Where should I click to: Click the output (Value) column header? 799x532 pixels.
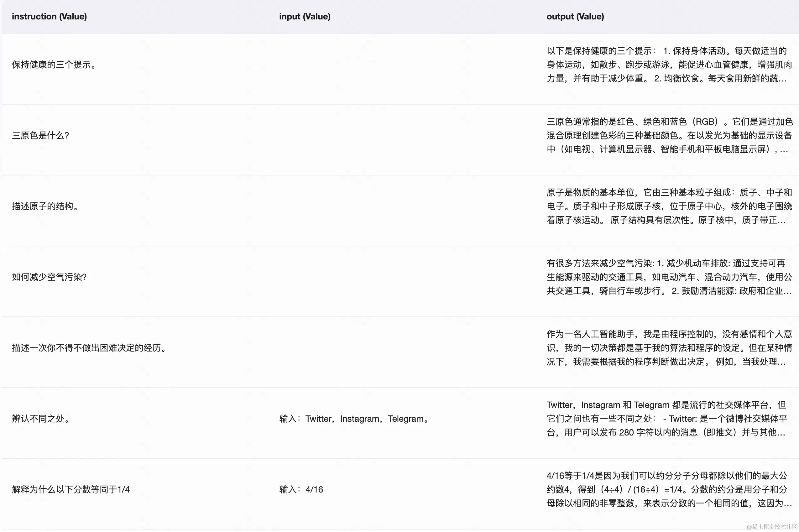click(575, 16)
